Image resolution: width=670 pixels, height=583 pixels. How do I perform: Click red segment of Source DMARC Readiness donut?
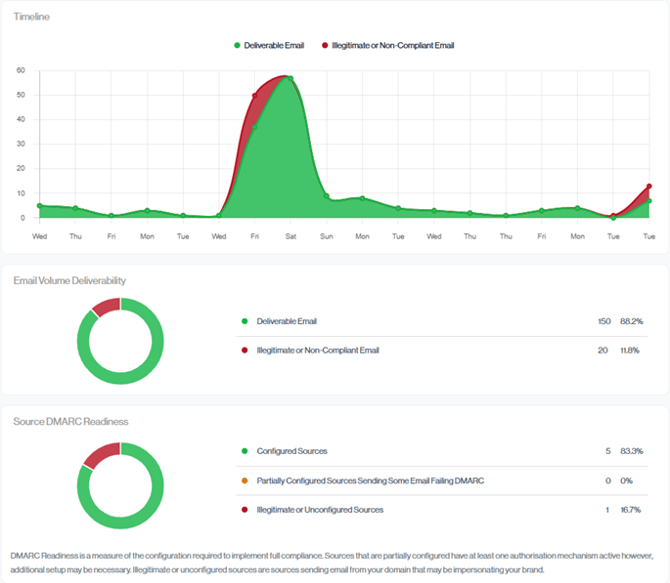pos(102,453)
